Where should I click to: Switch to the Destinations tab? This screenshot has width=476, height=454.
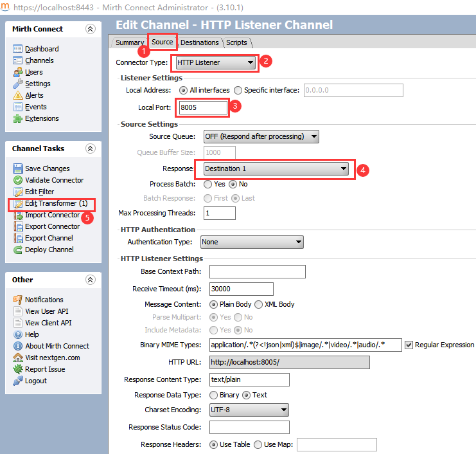pos(199,42)
